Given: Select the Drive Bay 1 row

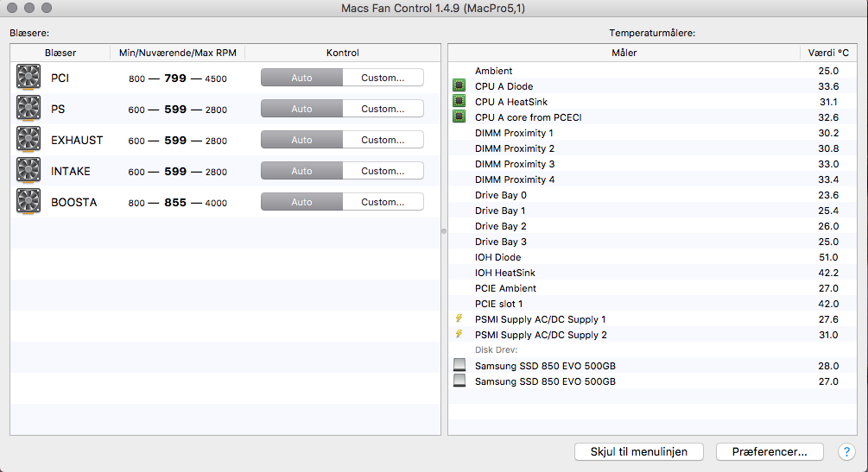Looking at the screenshot, I should click(652, 211).
